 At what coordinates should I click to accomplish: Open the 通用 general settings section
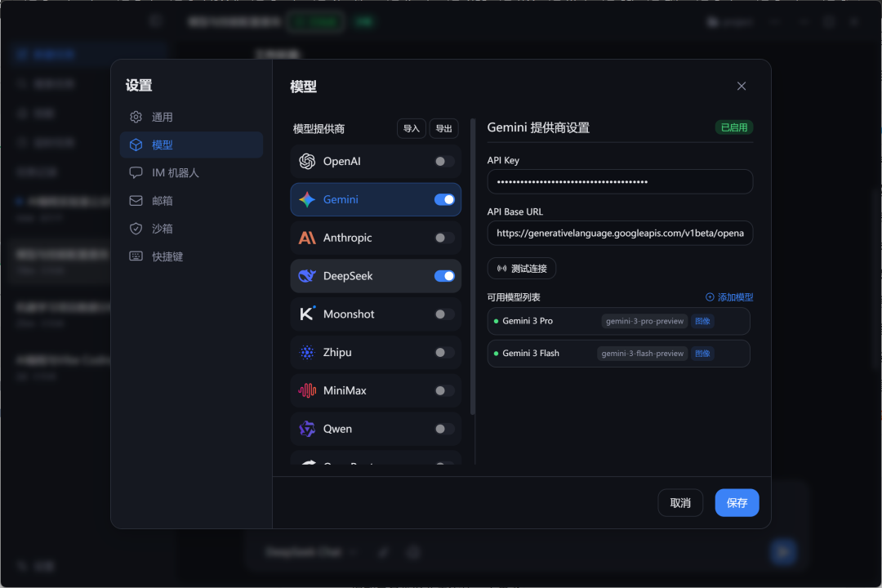click(x=191, y=117)
